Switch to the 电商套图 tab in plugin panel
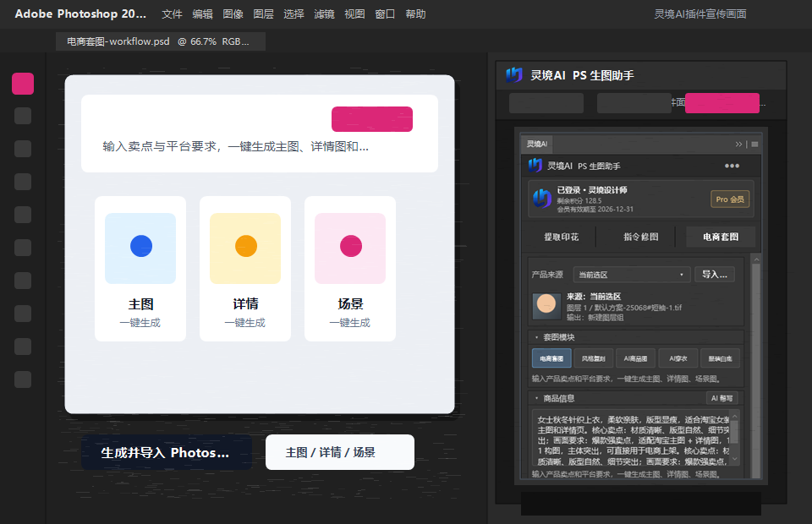The width and height of the screenshot is (812, 524). click(x=721, y=237)
